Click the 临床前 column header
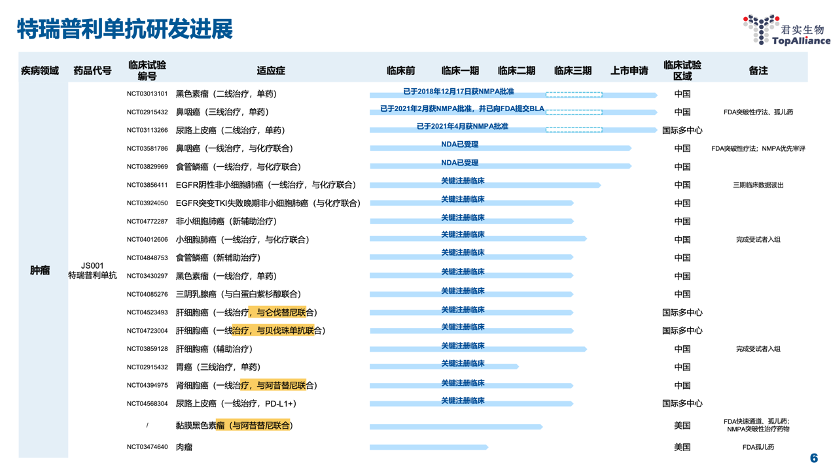The width and height of the screenshot is (832, 468). coord(401,71)
